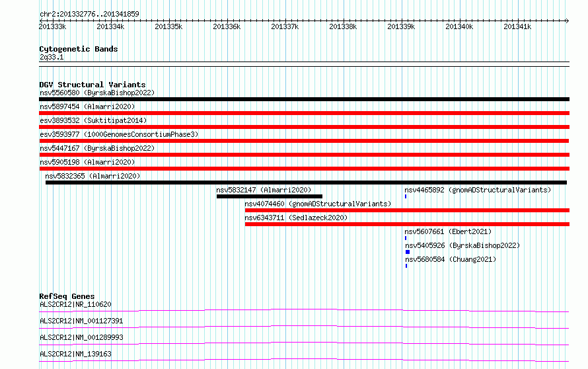Open the nsv5607661 (Ebert2021) label
588x369 pixels.
448,231
